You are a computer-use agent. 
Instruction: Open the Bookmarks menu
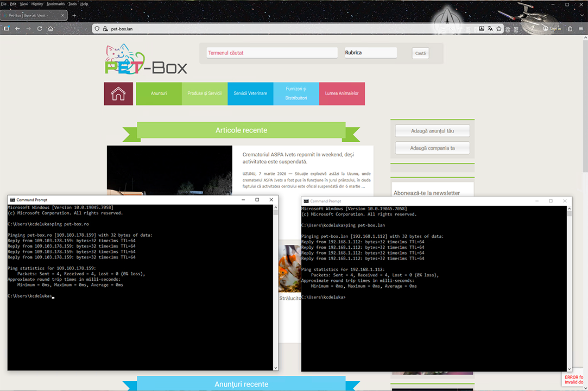point(55,4)
